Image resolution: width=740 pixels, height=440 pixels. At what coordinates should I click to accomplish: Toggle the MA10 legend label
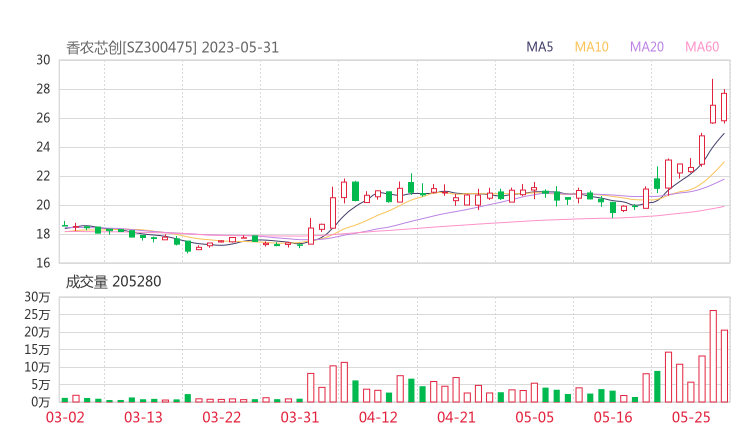(x=591, y=47)
